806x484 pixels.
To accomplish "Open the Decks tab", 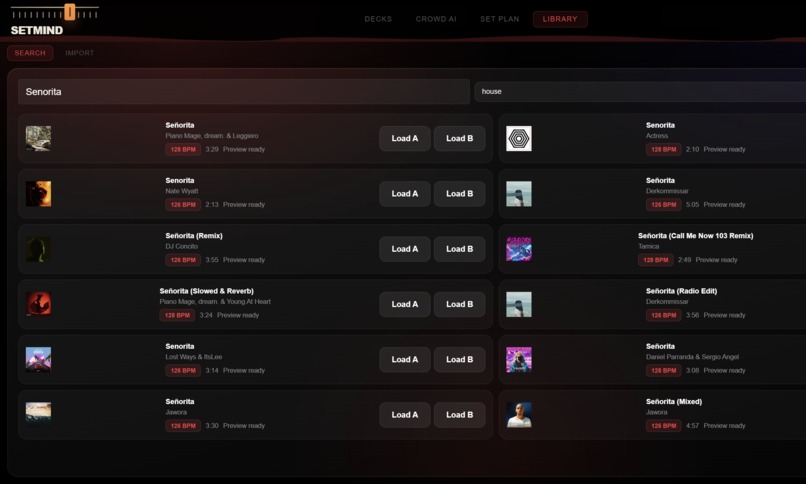I will [378, 19].
